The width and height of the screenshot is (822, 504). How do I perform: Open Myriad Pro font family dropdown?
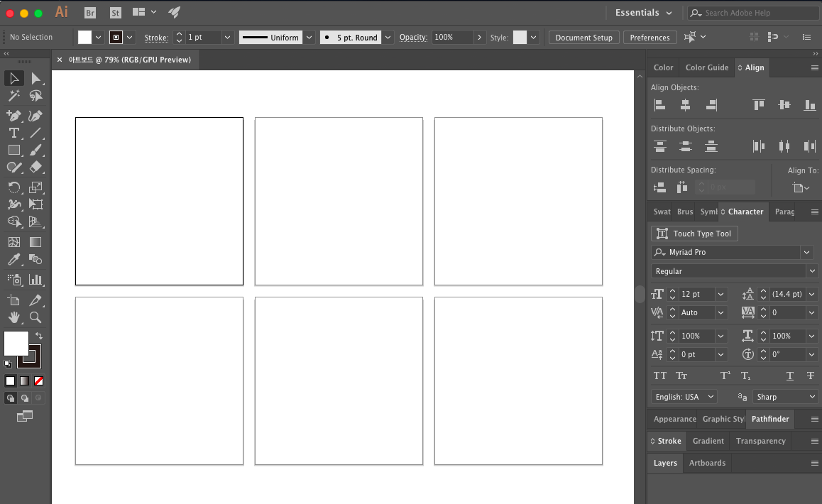[x=807, y=252]
